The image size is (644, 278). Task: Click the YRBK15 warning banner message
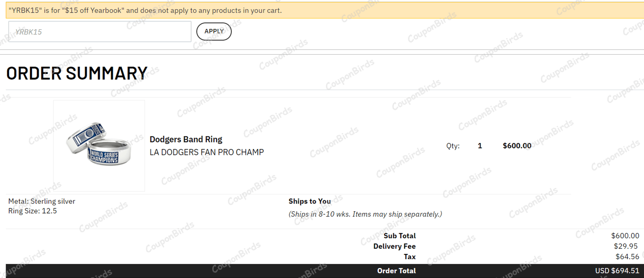pos(145,10)
